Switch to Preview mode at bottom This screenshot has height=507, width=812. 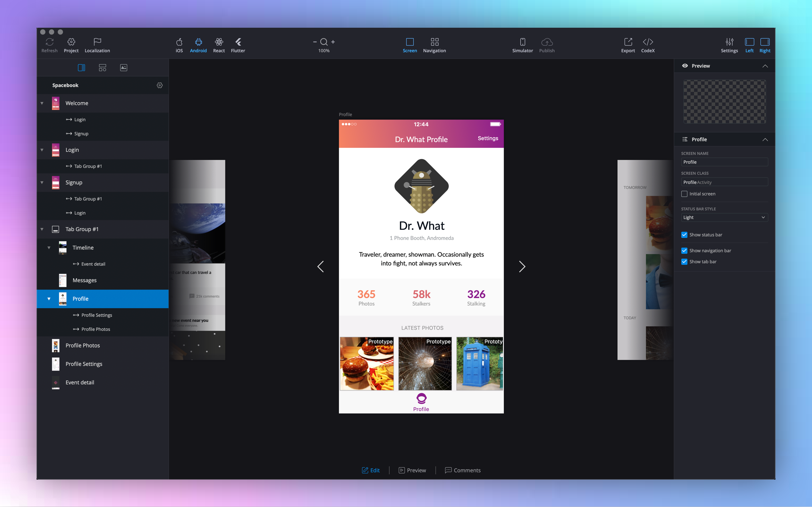[x=412, y=470]
